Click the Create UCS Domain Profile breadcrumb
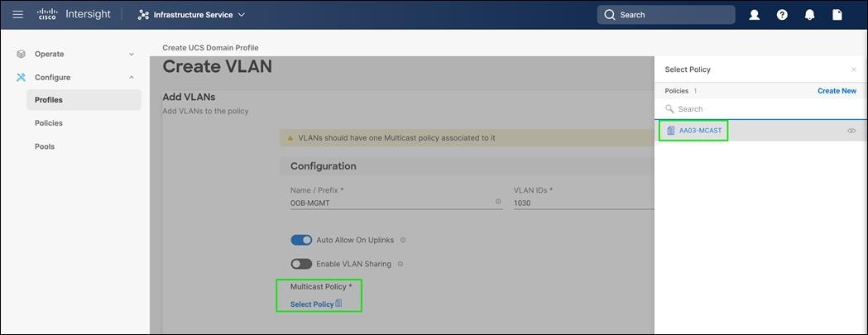Screen dimensions: 868x335 pos(210,48)
